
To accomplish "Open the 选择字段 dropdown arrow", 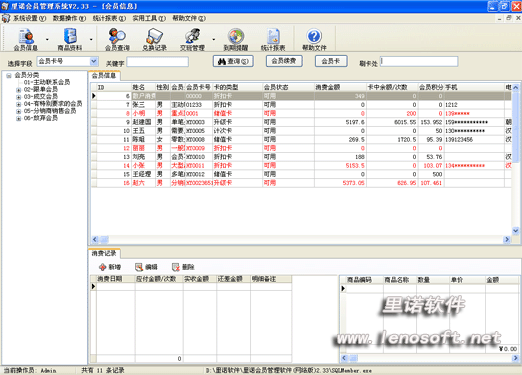I will click(x=94, y=61).
